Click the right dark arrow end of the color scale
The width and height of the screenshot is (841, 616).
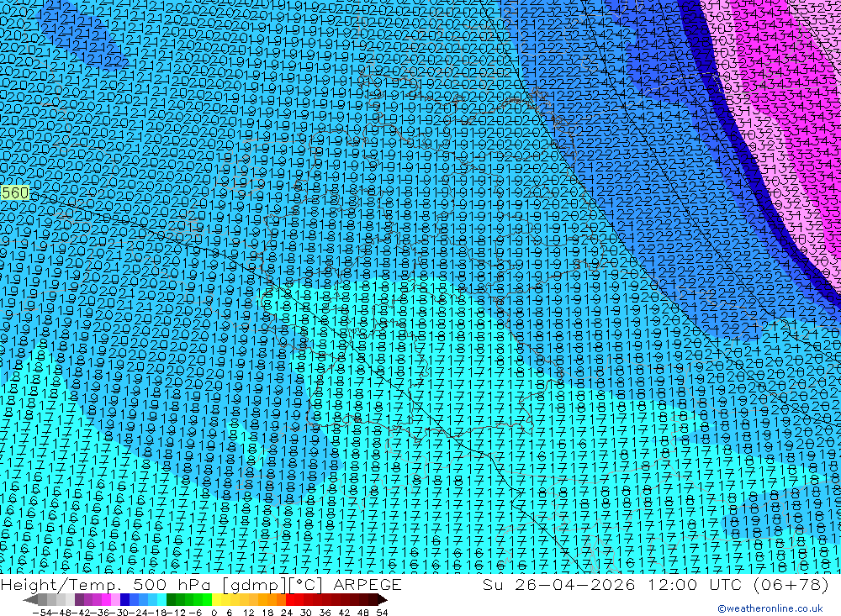click(383, 600)
